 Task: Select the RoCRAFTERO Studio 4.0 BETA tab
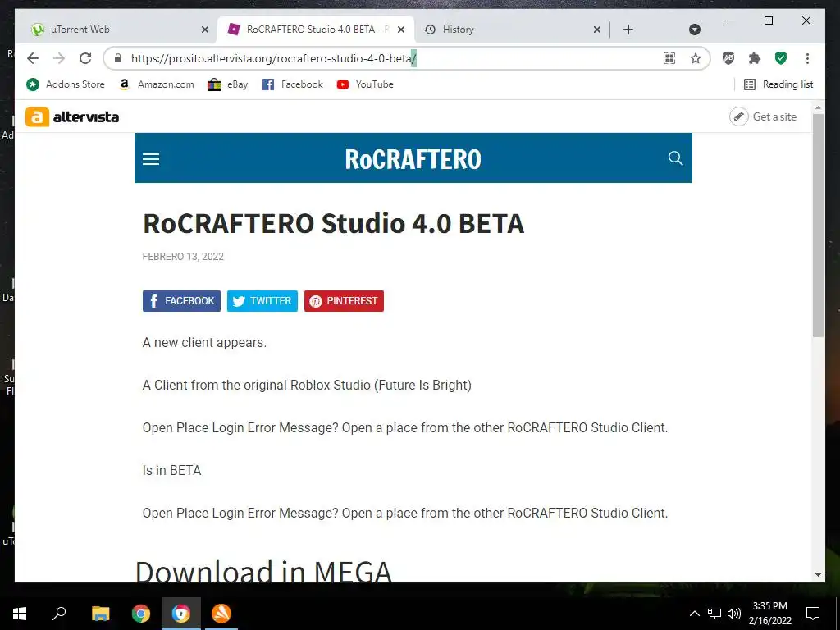[x=316, y=30]
